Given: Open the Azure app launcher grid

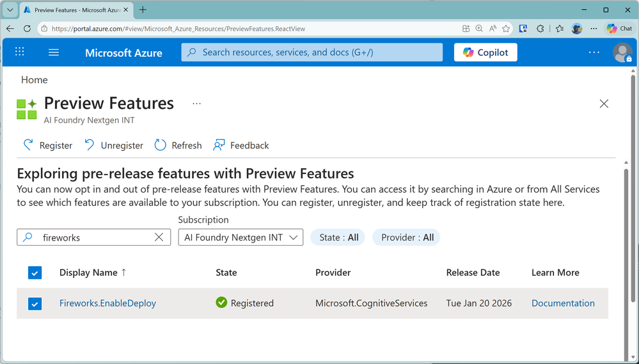Looking at the screenshot, I should (20, 52).
